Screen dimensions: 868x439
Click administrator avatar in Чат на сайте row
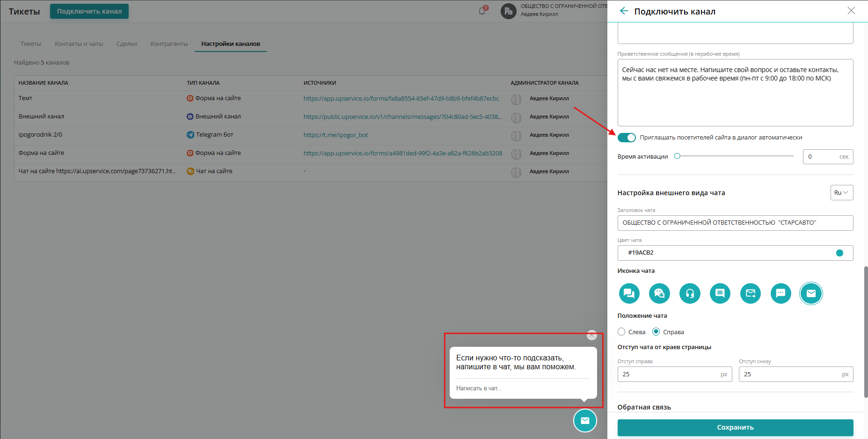click(516, 172)
